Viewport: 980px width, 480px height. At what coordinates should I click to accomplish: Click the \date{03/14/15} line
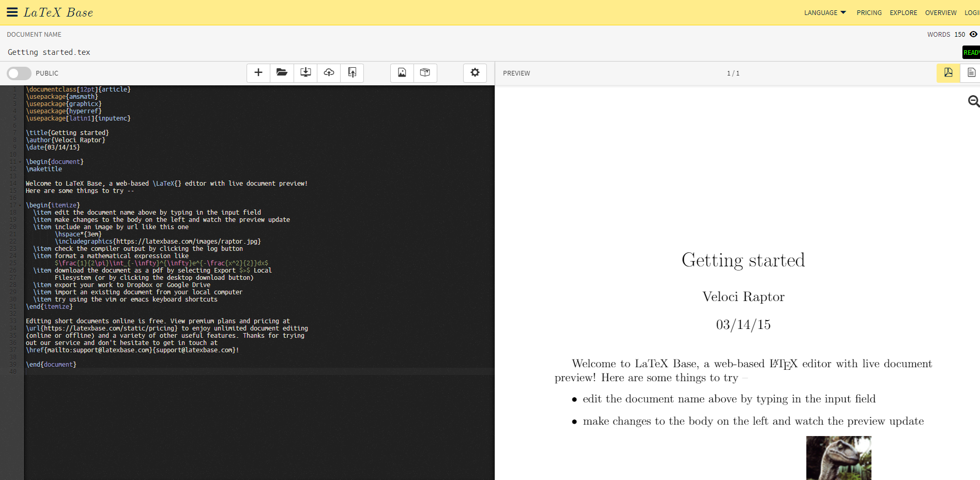(x=53, y=147)
